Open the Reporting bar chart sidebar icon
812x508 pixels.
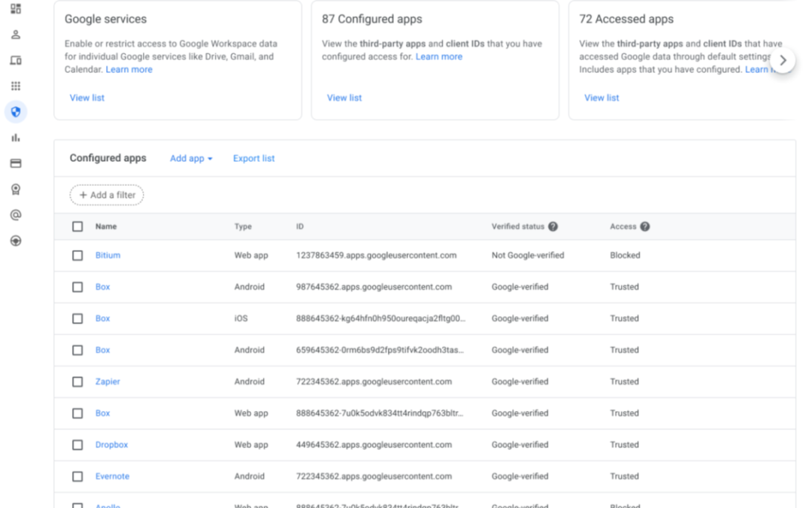pyautogui.click(x=16, y=138)
